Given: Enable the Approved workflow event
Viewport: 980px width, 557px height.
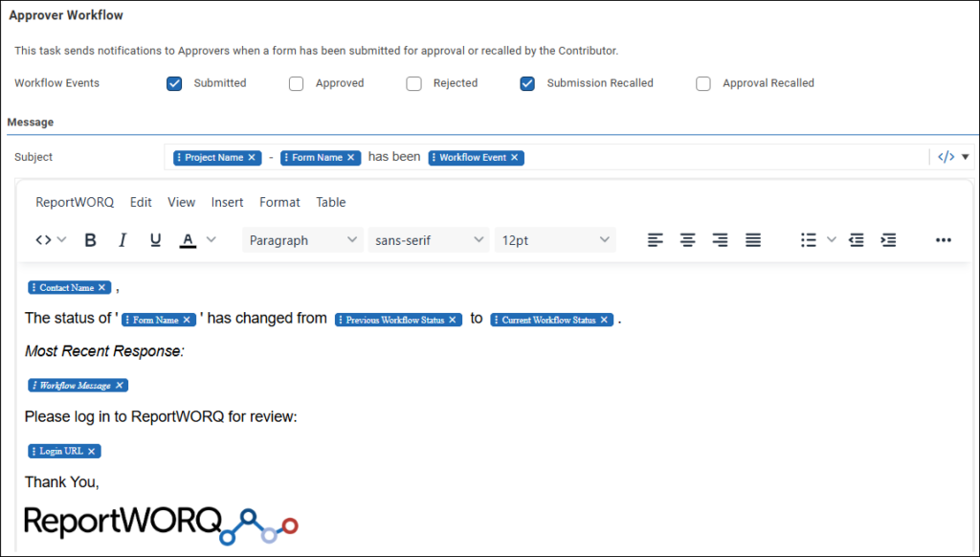Looking at the screenshot, I should point(297,83).
